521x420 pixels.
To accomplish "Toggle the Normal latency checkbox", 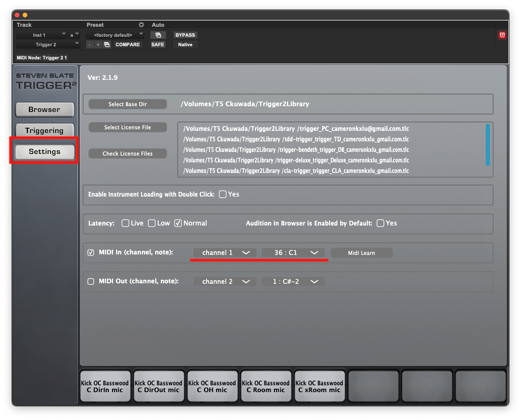I will pos(178,223).
